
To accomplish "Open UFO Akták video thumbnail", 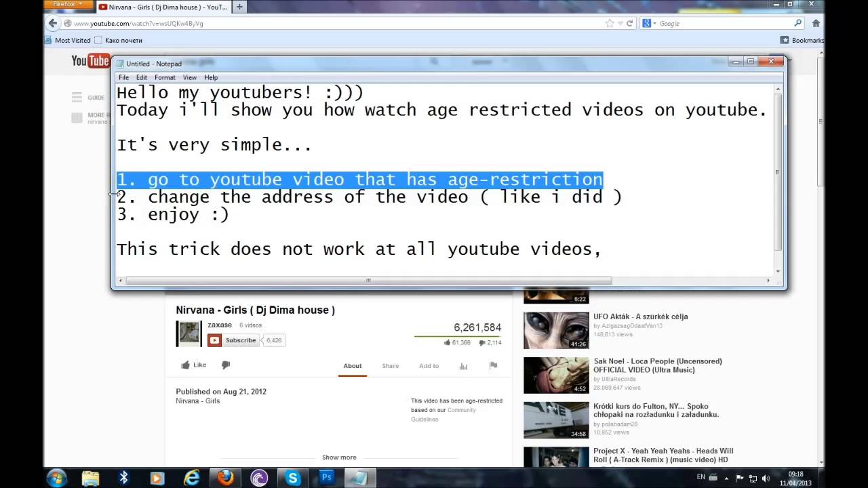I will point(556,330).
